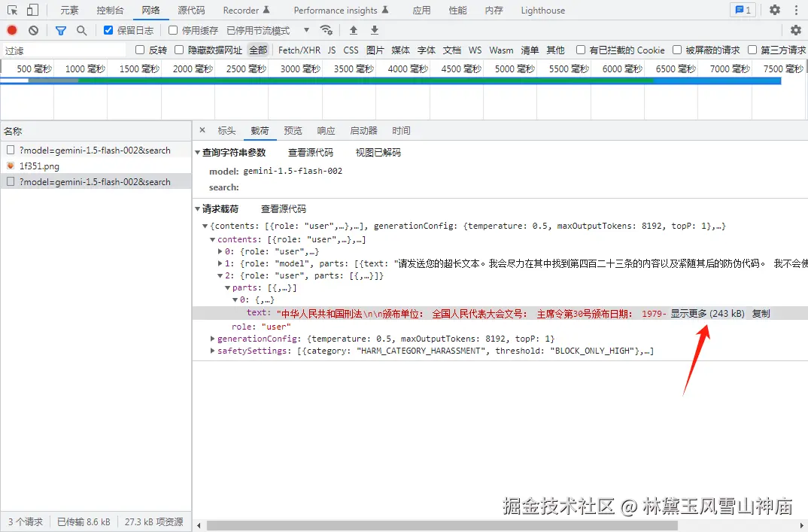
Task: Open network panel settings gear
Action: tap(796, 30)
